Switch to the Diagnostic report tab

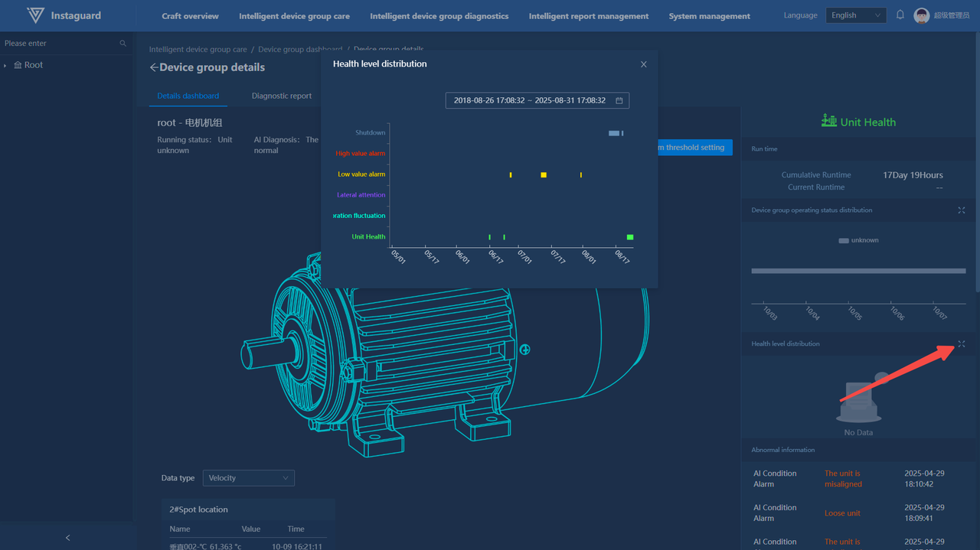pos(281,96)
